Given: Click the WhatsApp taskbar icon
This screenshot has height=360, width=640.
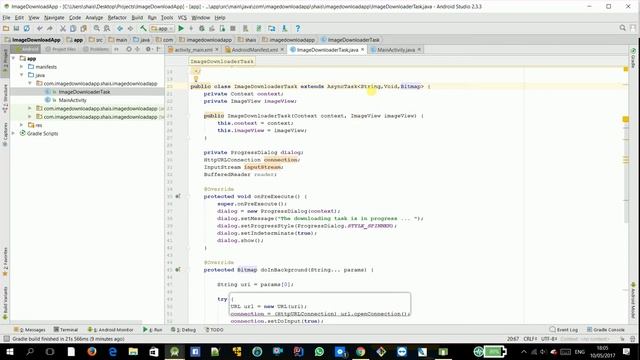Looking at the screenshot, I should tap(319, 351).
